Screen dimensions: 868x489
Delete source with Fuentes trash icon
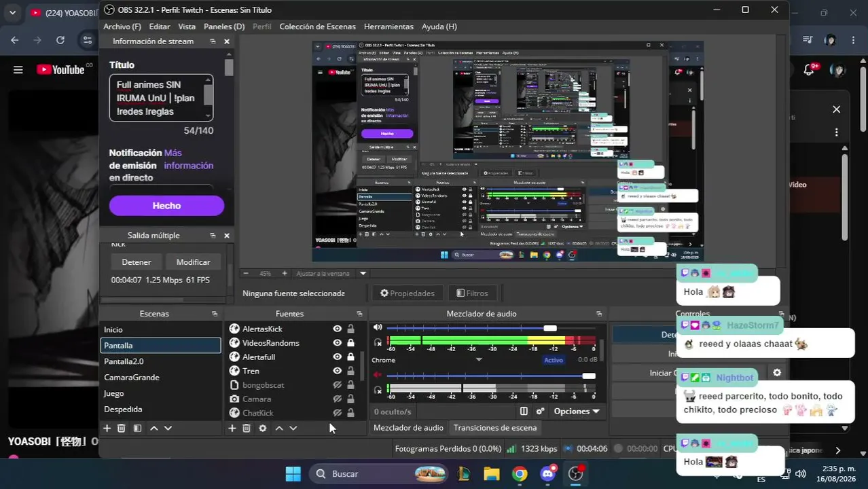247,428
